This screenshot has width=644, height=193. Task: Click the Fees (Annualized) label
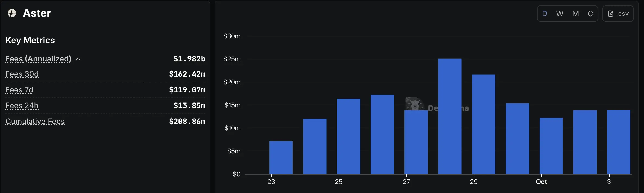point(38,59)
